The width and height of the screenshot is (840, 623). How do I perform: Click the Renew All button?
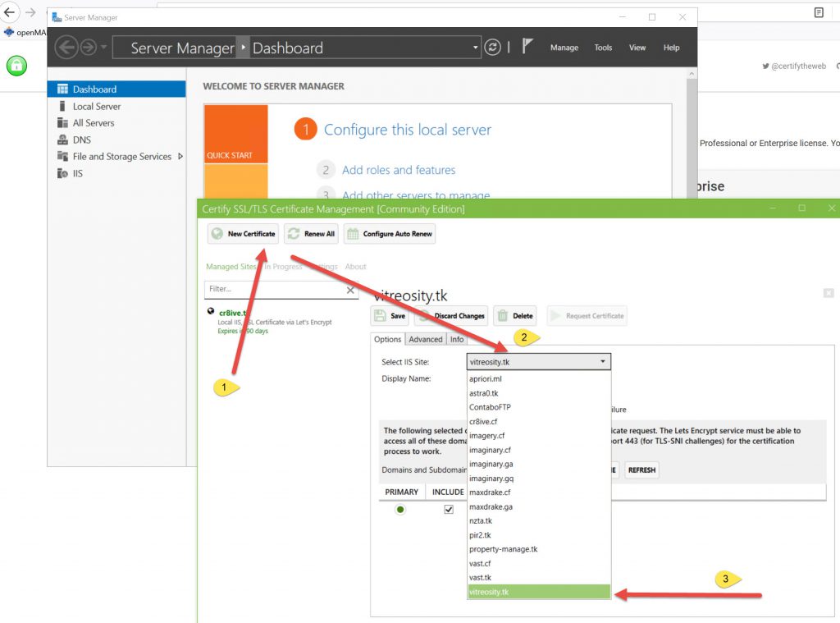(x=311, y=234)
